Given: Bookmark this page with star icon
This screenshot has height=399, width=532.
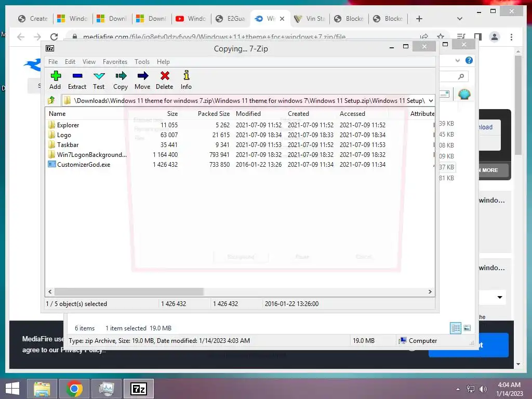Looking at the screenshot, I should point(441,37).
